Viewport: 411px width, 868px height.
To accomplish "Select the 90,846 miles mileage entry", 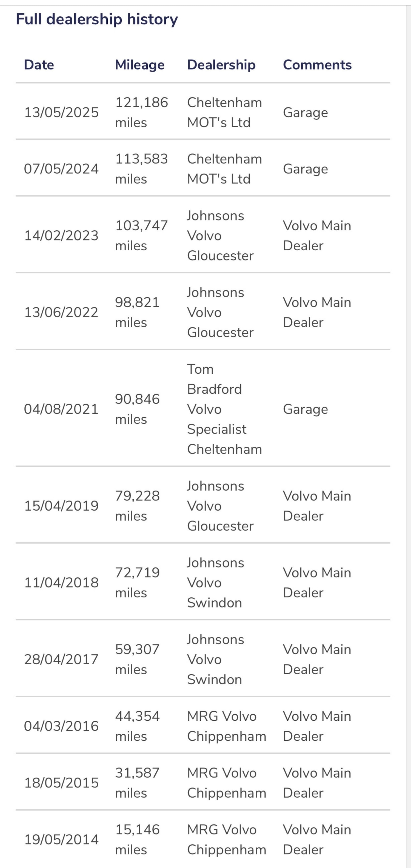I will click(137, 409).
